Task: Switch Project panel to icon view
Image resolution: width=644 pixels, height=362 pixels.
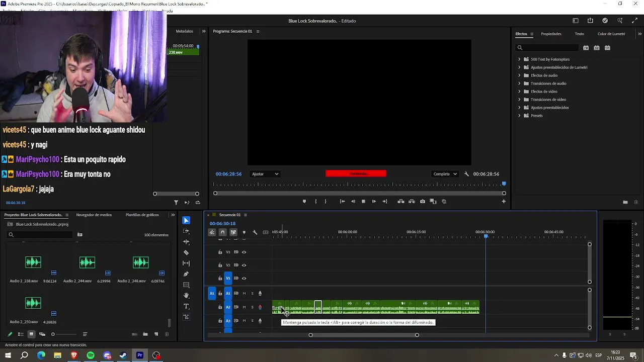Action: (x=31, y=334)
